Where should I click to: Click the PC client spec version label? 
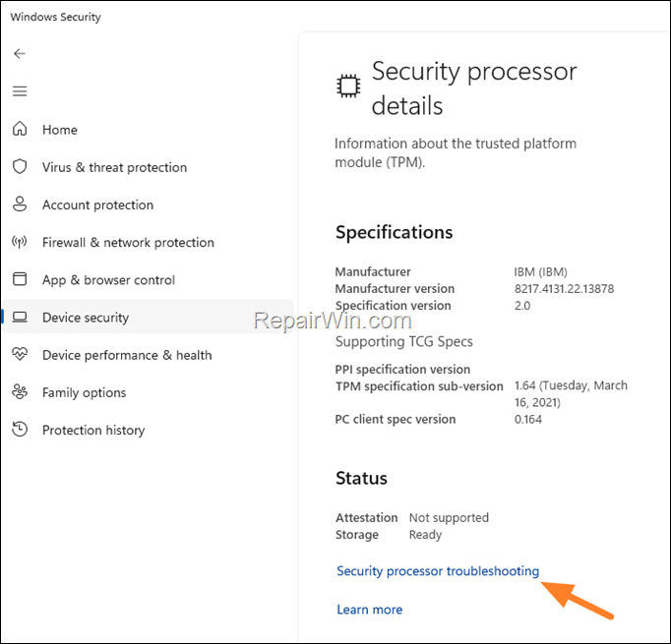coord(396,419)
